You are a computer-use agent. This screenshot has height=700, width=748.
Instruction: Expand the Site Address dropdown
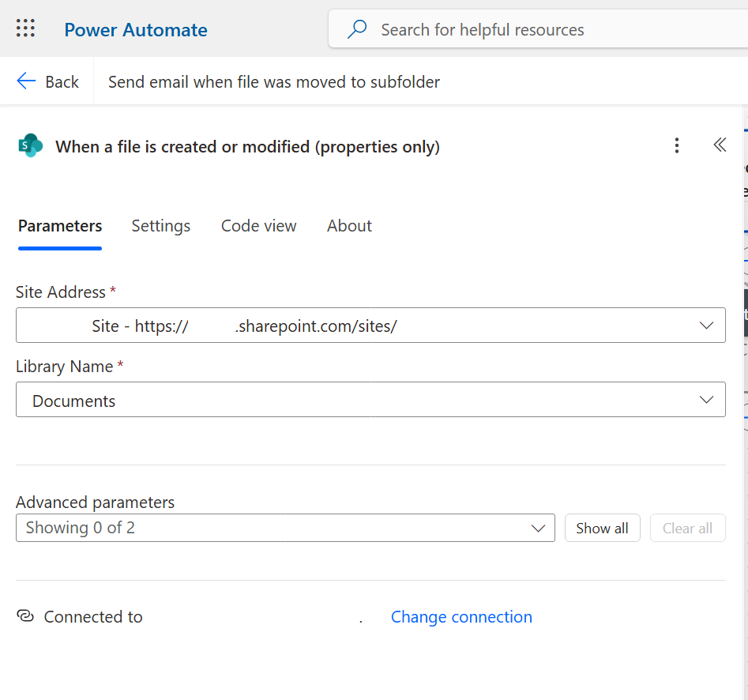click(706, 326)
